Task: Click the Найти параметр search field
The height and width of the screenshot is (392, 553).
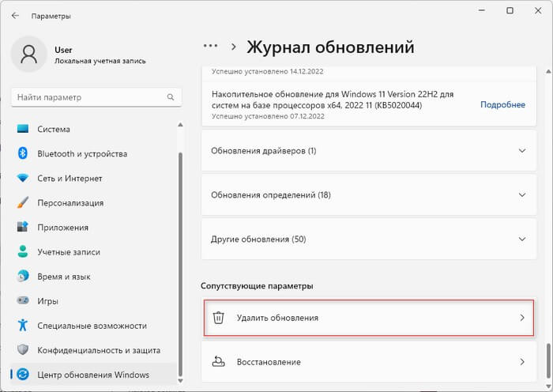Action: [87, 97]
